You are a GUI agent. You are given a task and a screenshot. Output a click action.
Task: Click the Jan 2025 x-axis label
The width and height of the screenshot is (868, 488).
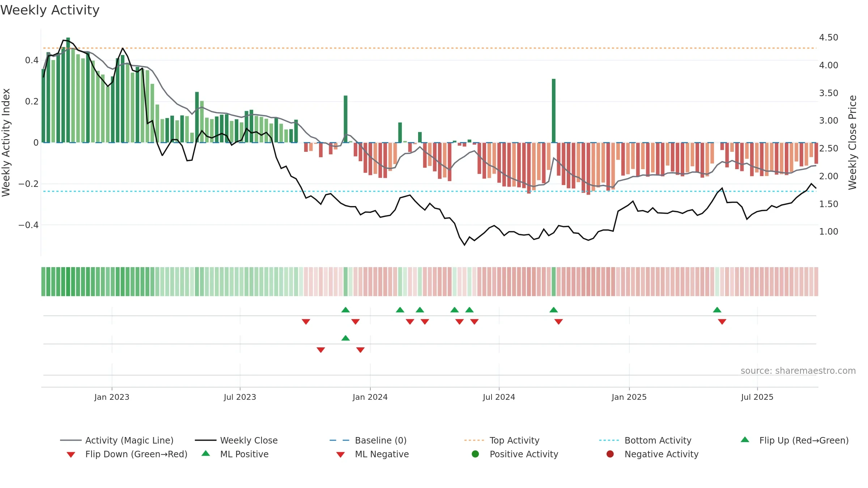point(629,397)
